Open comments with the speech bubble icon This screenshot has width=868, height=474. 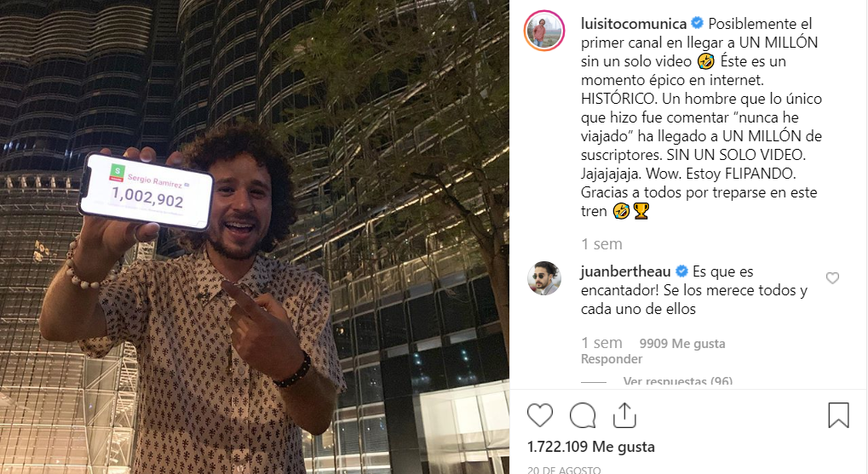(583, 415)
